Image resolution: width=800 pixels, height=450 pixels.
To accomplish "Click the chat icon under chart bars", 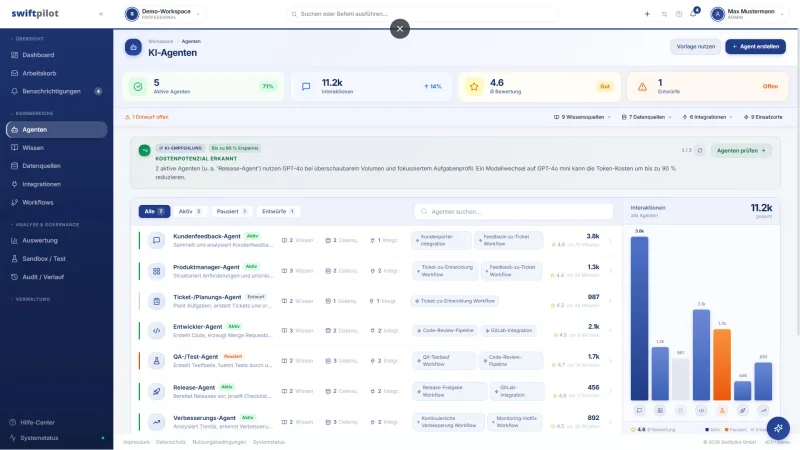I will 639,410.
